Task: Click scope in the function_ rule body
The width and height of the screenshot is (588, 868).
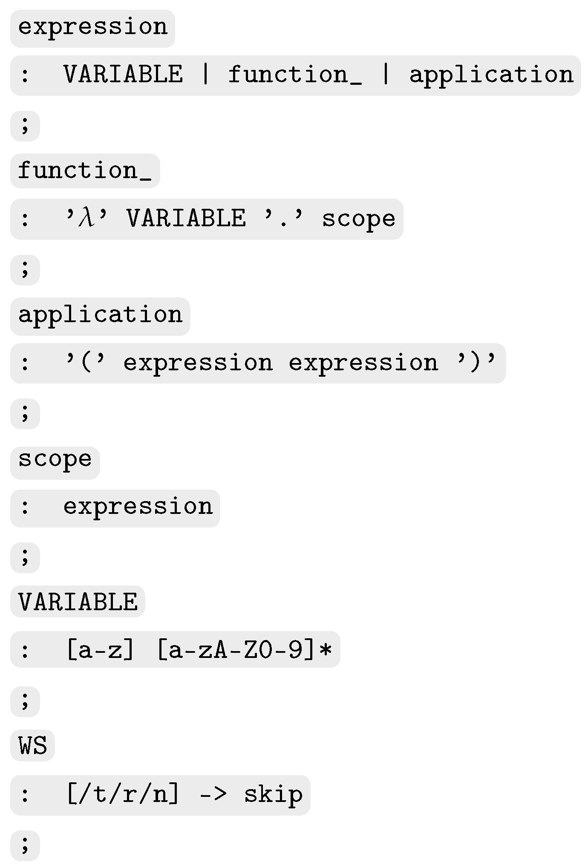Action: 358,219
